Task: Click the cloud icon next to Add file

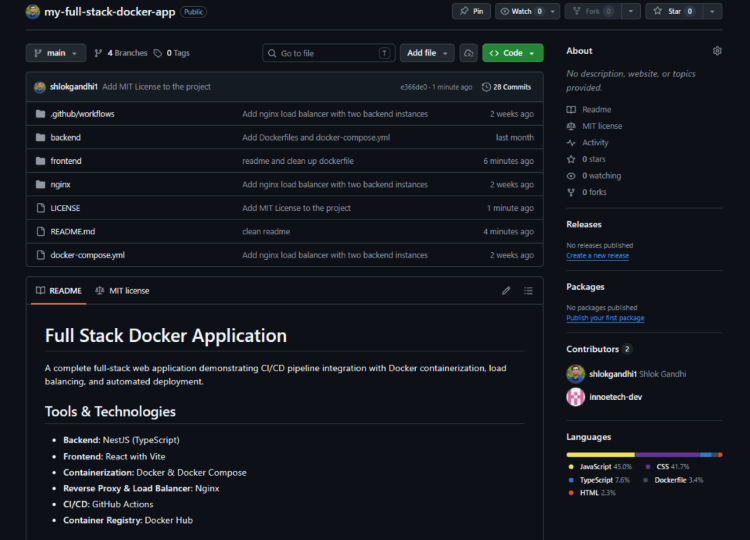Action: point(469,53)
